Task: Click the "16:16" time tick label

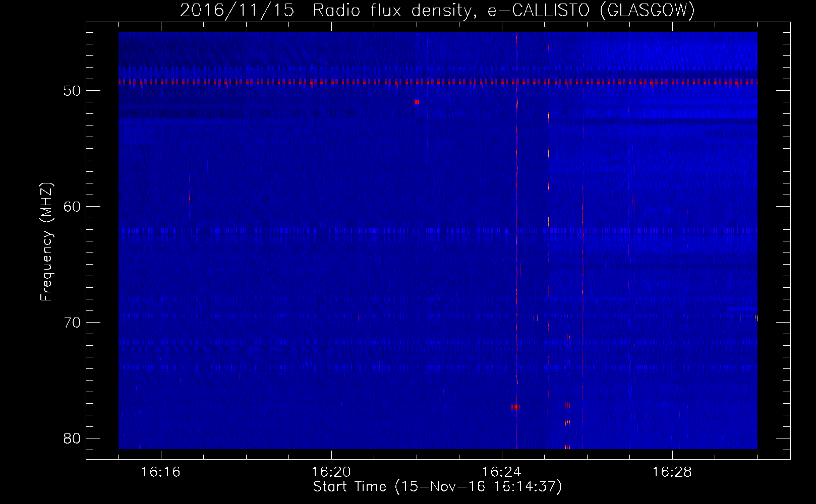Action: [x=161, y=472]
